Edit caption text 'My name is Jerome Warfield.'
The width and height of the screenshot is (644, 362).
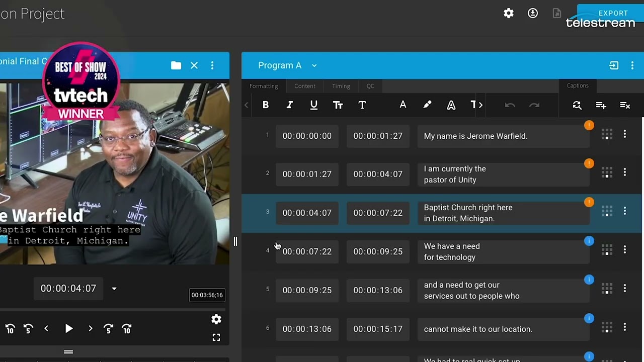503,136
